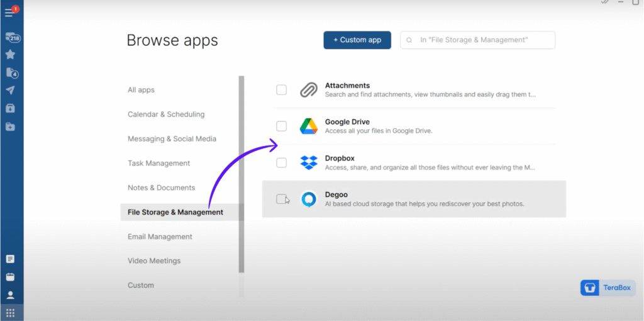The height and width of the screenshot is (321, 644).
Task: Open the archive box icon in sidebar
Action: [10, 108]
